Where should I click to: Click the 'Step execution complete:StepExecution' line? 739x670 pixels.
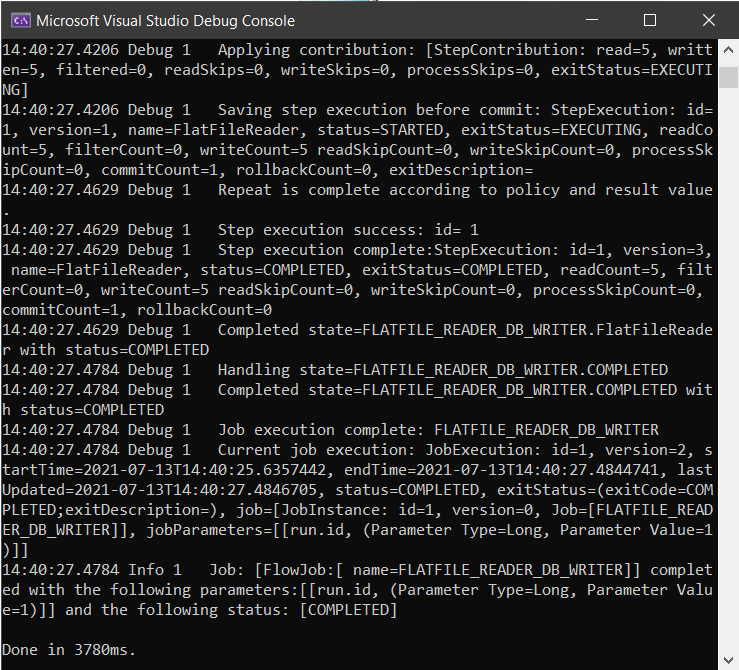pos(357,250)
